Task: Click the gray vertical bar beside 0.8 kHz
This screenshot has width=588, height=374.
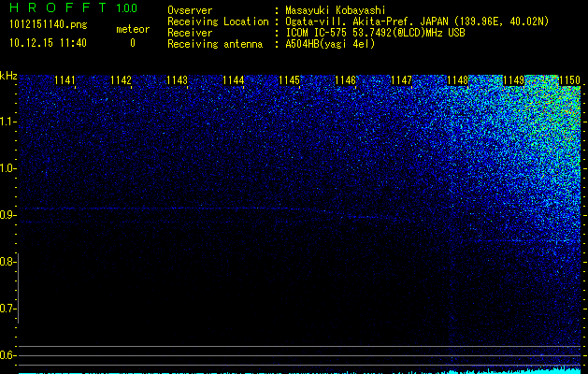Action: (19, 288)
